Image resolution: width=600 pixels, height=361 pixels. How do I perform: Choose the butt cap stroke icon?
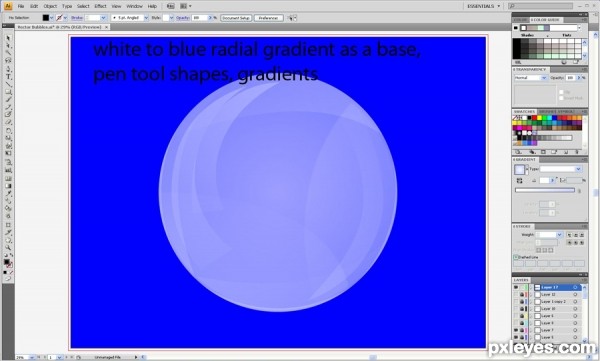click(569, 235)
